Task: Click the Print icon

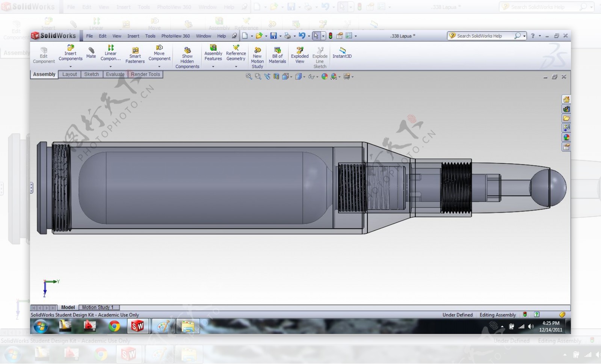Action: point(287,36)
